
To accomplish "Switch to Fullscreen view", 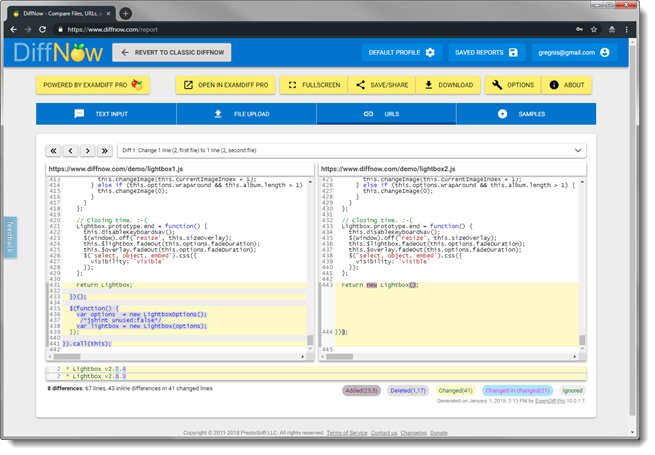I will coord(314,85).
